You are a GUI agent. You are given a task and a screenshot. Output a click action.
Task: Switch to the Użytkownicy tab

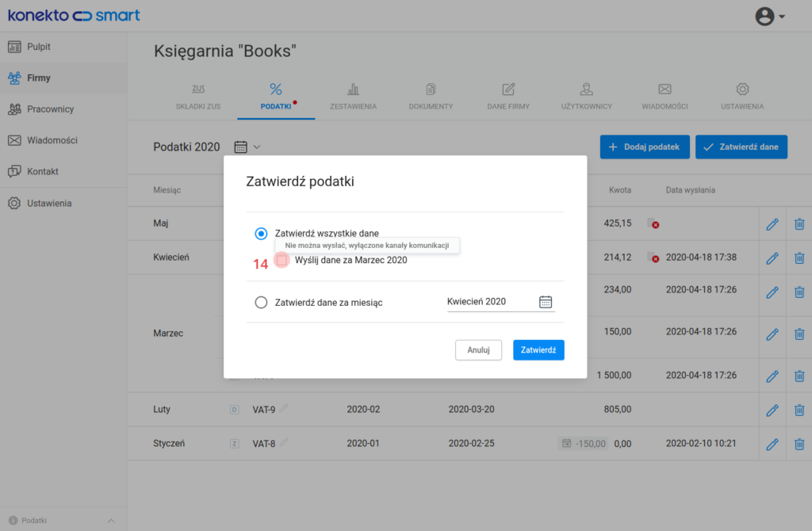586,97
